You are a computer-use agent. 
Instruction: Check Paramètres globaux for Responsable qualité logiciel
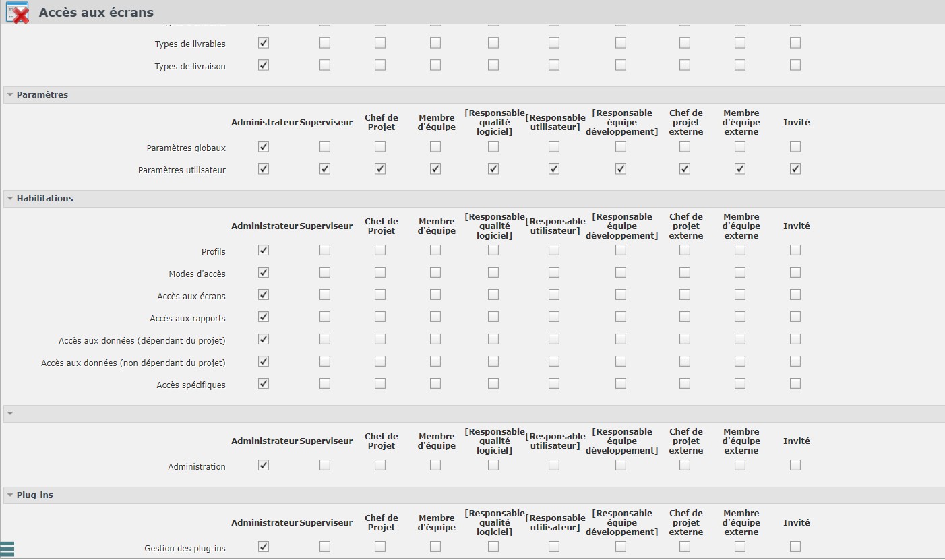point(493,146)
